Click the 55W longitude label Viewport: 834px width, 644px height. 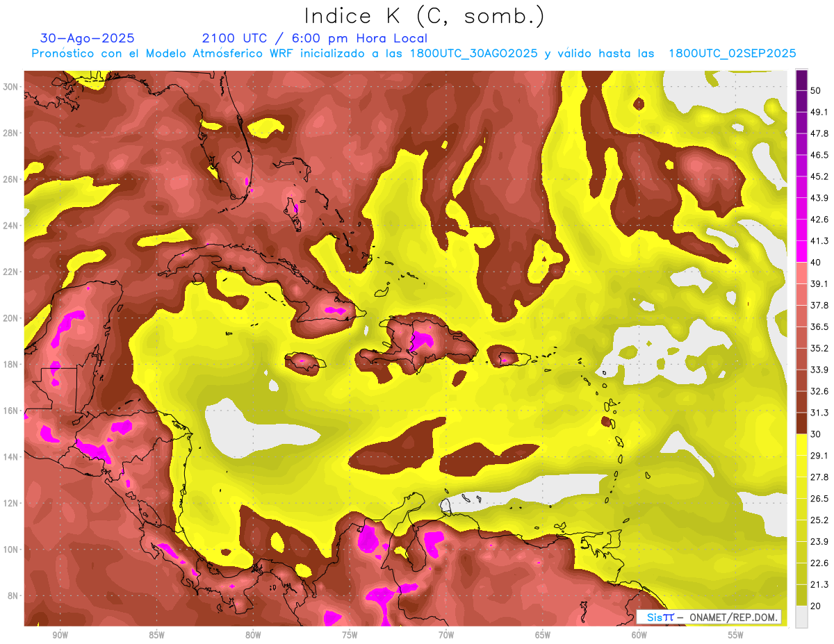(736, 635)
